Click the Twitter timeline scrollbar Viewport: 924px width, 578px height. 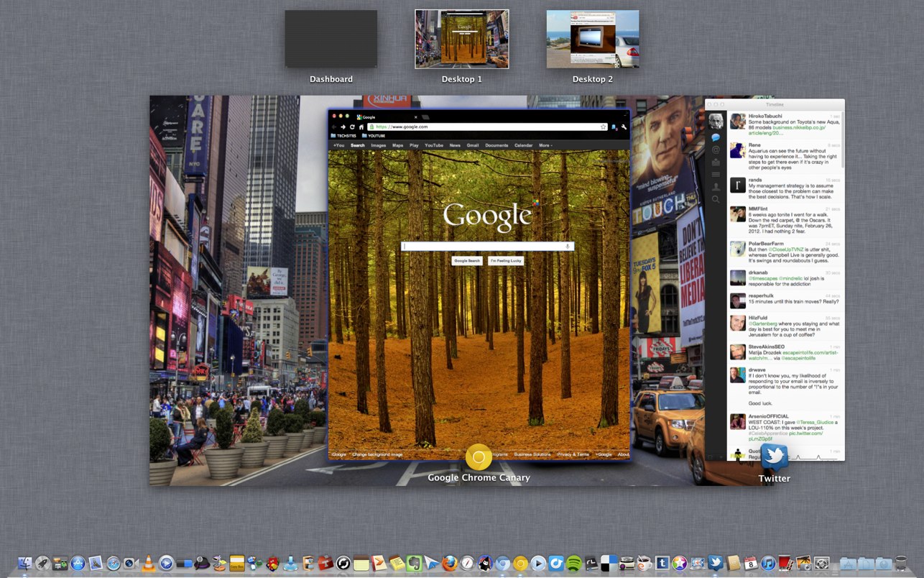(842, 140)
